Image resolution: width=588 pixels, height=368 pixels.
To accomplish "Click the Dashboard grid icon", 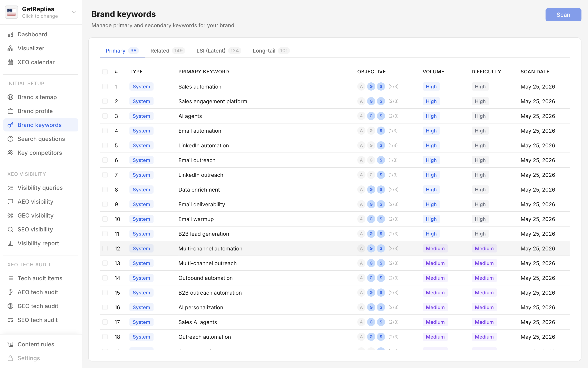I will pos(10,34).
